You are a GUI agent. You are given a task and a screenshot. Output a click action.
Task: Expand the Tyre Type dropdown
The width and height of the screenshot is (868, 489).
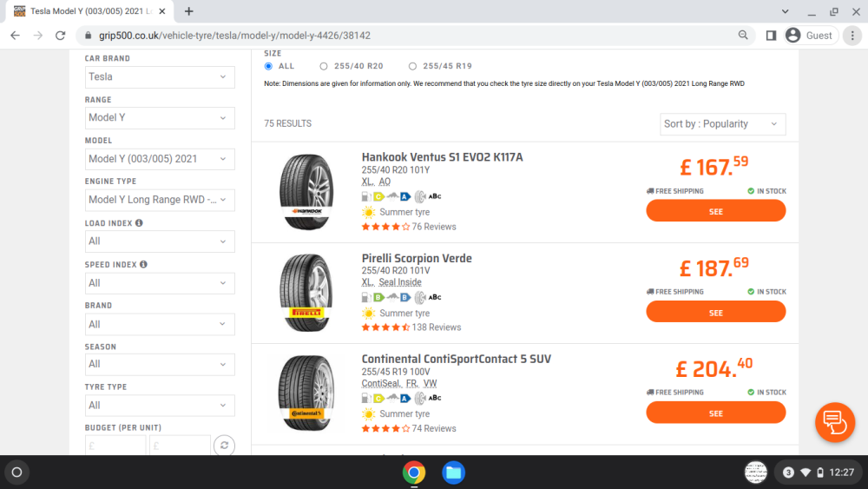(160, 406)
